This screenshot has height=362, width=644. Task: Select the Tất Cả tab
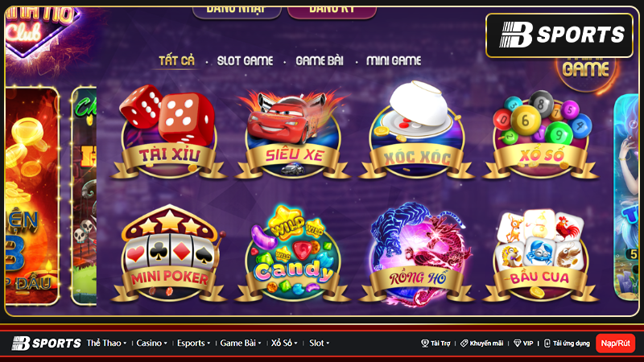(176, 61)
